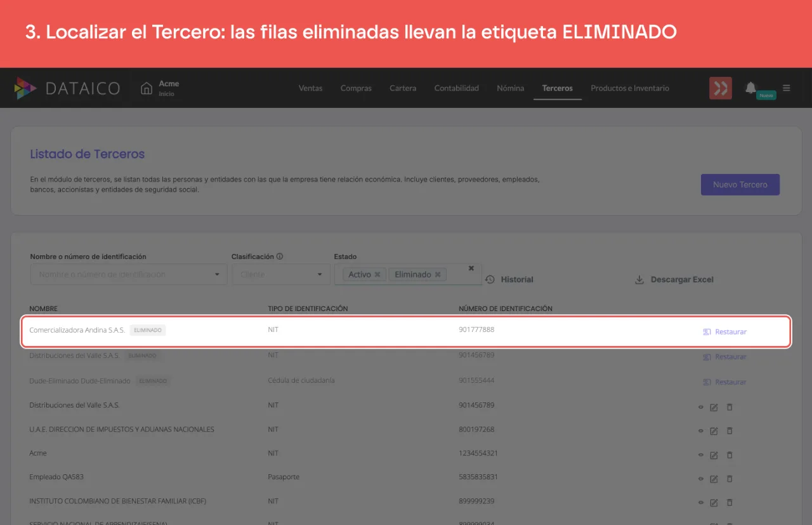Click the Nuevo Tercero button

[740, 185]
